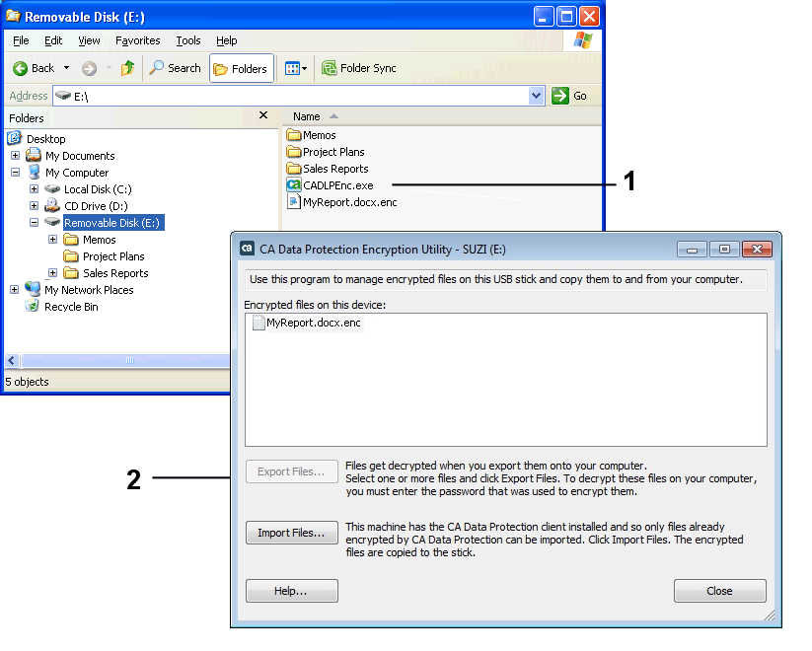Open the File menu

21,40
